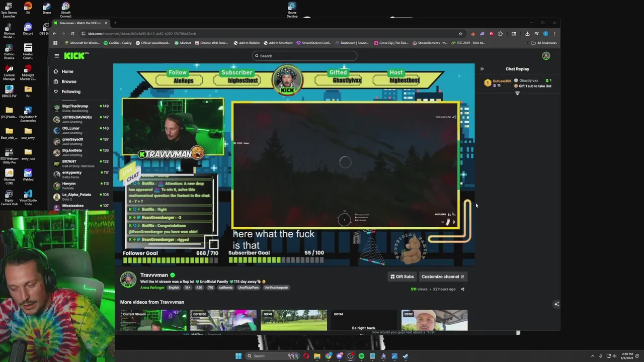Open Steam desktop shortcut
The width and height of the screenshot is (644, 362).
click(x=47, y=9)
